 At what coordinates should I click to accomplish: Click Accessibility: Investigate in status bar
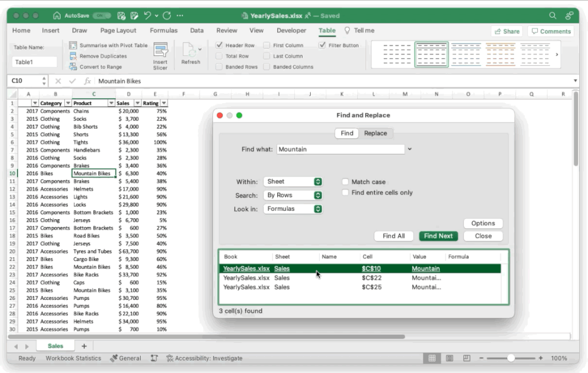click(x=204, y=358)
